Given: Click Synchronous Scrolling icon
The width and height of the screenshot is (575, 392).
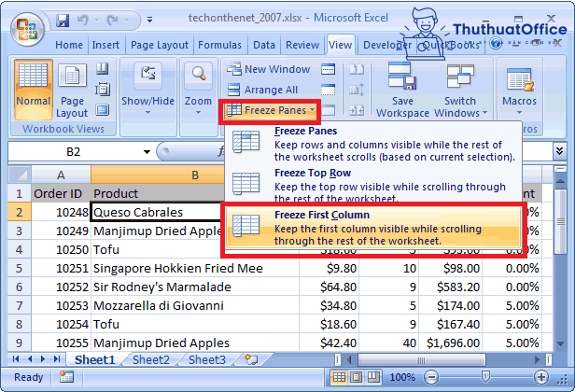Looking at the screenshot, I should [356, 90].
